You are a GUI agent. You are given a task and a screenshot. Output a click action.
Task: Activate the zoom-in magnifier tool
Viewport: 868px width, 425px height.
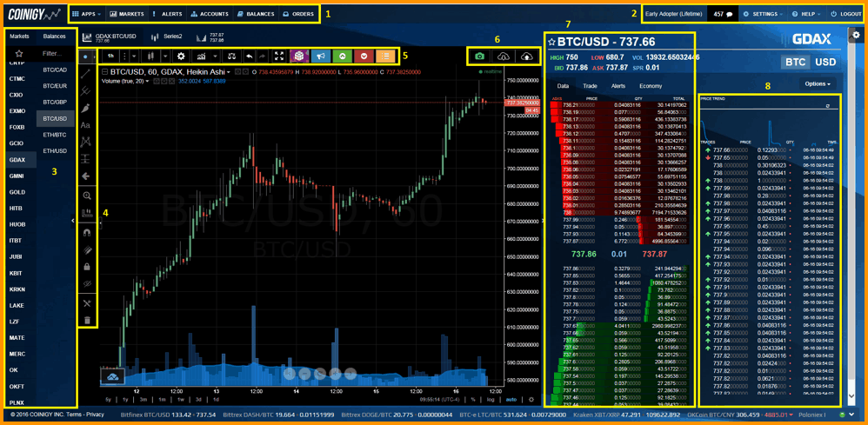click(x=86, y=196)
